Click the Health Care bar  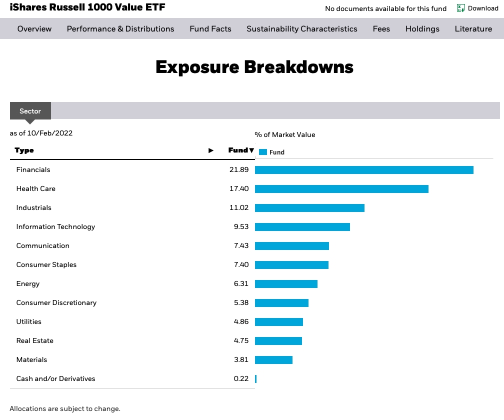[x=341, y=189]
